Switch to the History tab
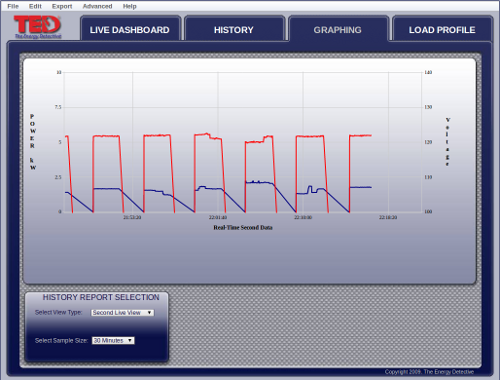The width and height of the screenshot is (500, 380). (x=234, y=29)
